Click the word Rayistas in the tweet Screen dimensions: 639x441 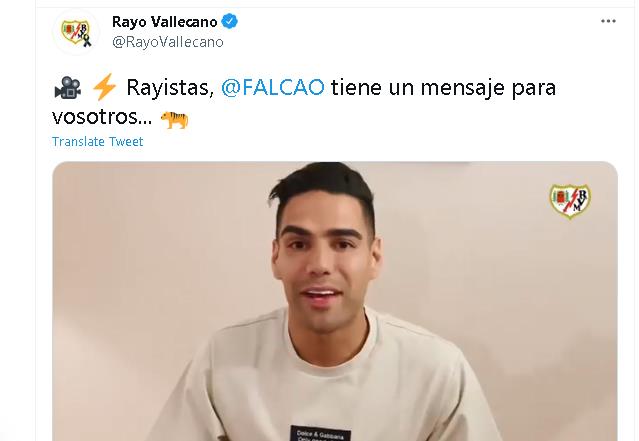[x=170, y=87]
